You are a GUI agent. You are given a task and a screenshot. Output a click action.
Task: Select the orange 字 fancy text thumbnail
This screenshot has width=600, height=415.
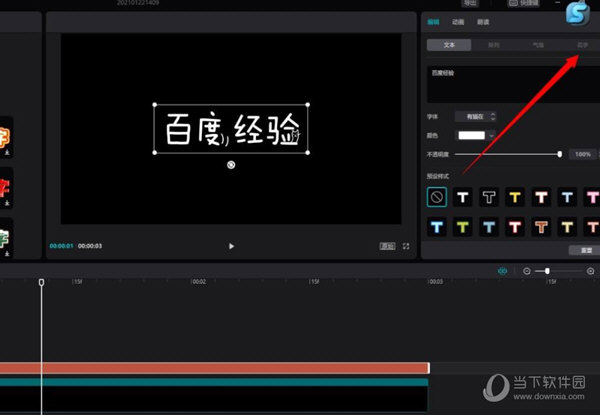(x=6, y=138)
